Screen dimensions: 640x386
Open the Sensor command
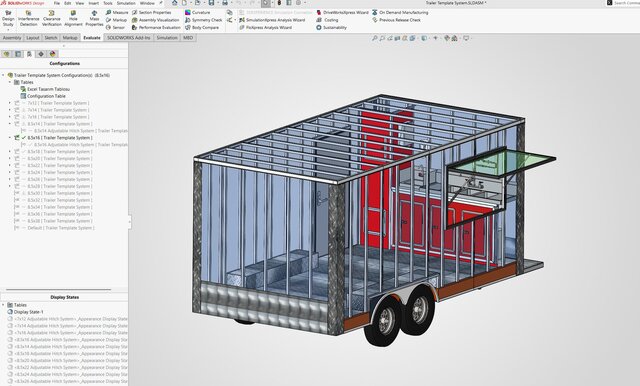click(116, 27)
